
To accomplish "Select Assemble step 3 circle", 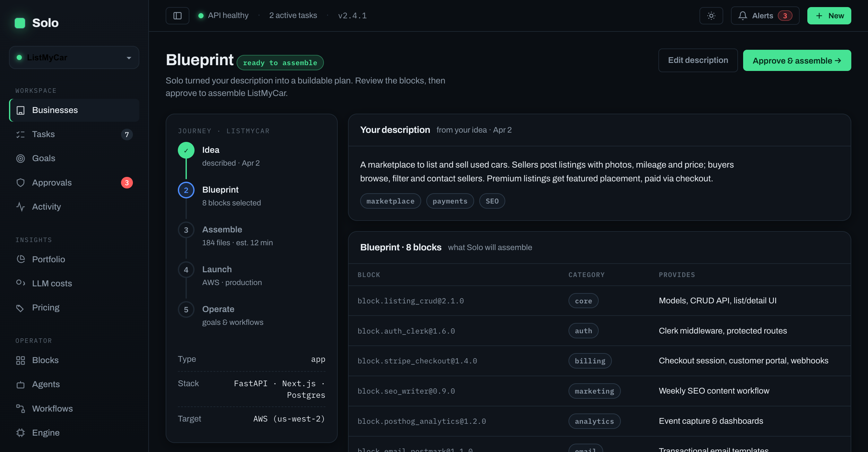I will [186, 230].
